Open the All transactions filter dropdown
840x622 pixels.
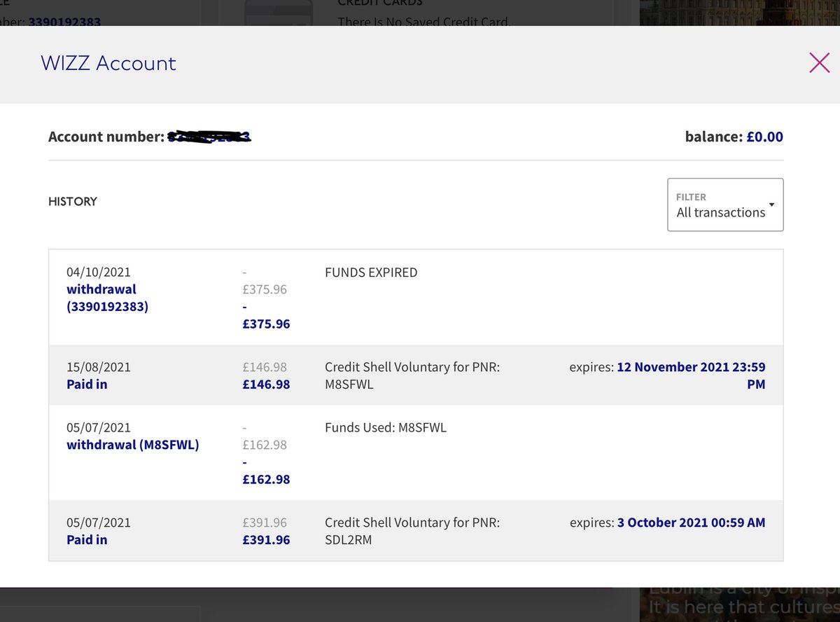[725, 205]
